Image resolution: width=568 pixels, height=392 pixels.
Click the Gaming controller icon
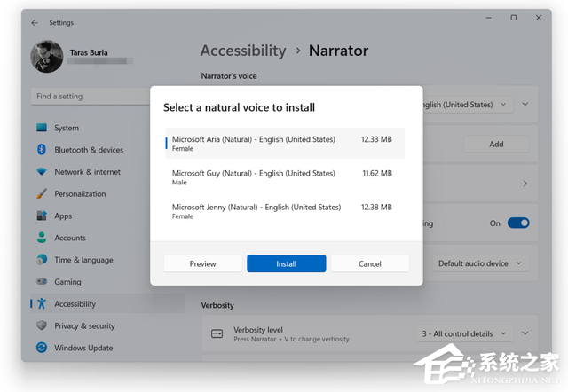[41, 282]
